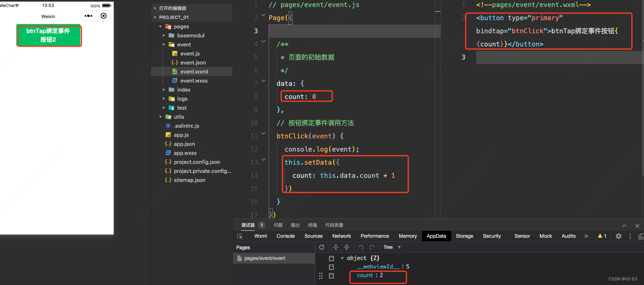
Task: Open the Wxml devtools tab
Action: [260, 236]
